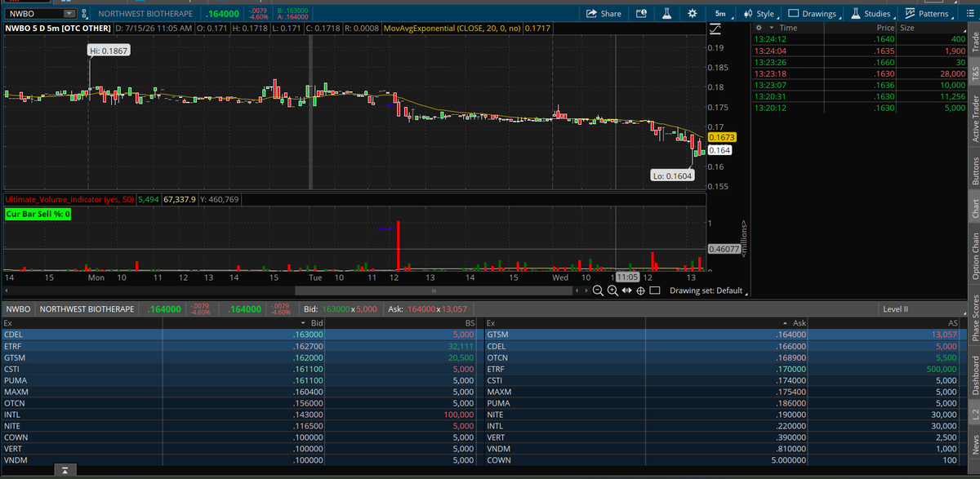Zoom in the chart with plus magnifier
The width and height of the screenshot is (980, 479).
[x=612, y=291]
